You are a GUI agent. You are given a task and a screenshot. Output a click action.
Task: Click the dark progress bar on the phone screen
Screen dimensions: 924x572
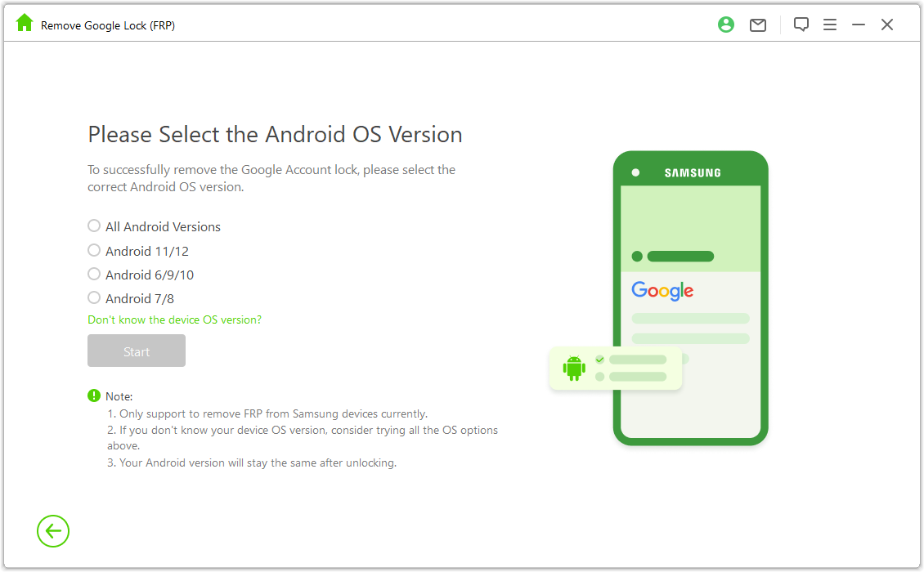point(679,255)
